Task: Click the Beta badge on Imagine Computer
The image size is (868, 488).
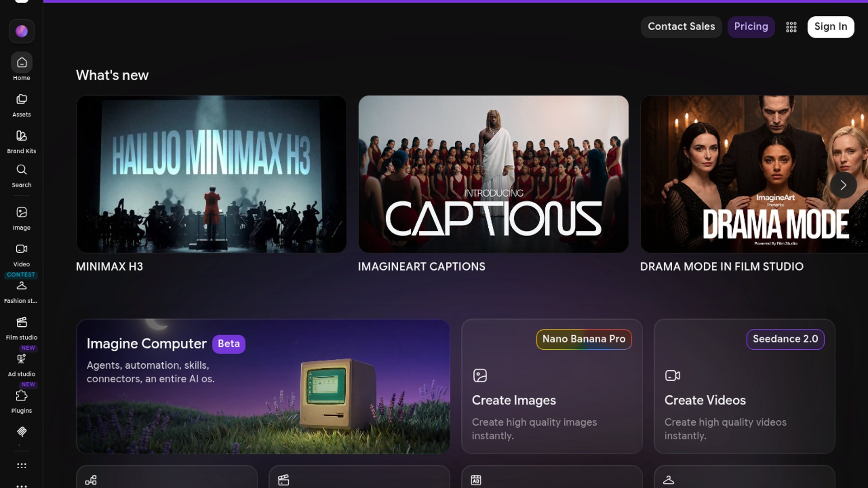Action: coord(229,344)
